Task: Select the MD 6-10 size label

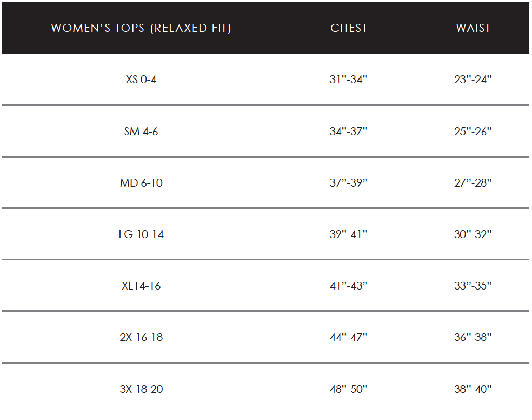Action: (141, 183)
